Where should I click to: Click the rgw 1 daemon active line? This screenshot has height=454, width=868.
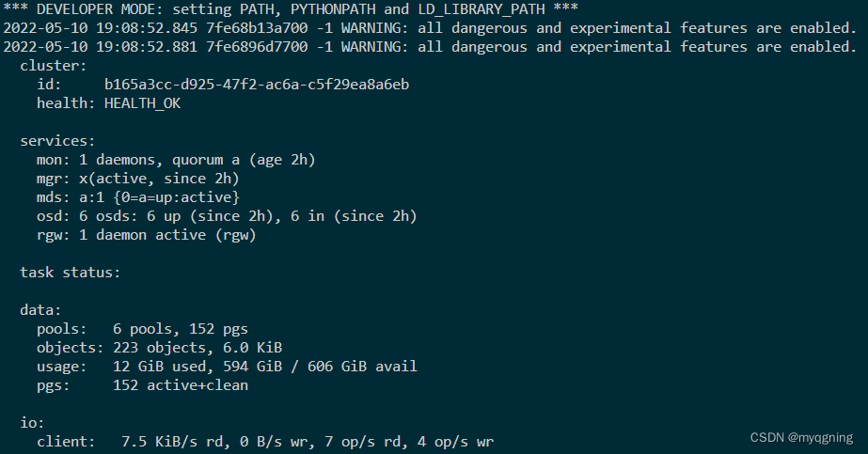147,235
